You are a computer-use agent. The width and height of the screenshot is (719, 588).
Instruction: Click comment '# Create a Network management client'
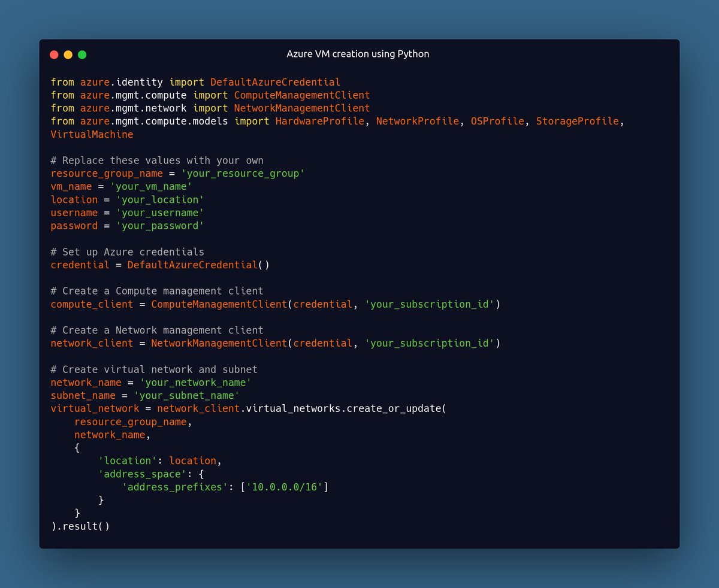(157, 331)
